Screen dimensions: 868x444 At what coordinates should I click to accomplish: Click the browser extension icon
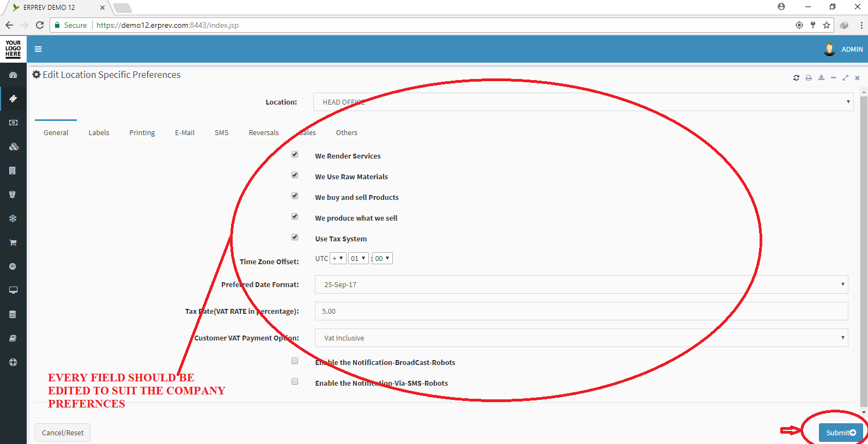tap(844, 25)
